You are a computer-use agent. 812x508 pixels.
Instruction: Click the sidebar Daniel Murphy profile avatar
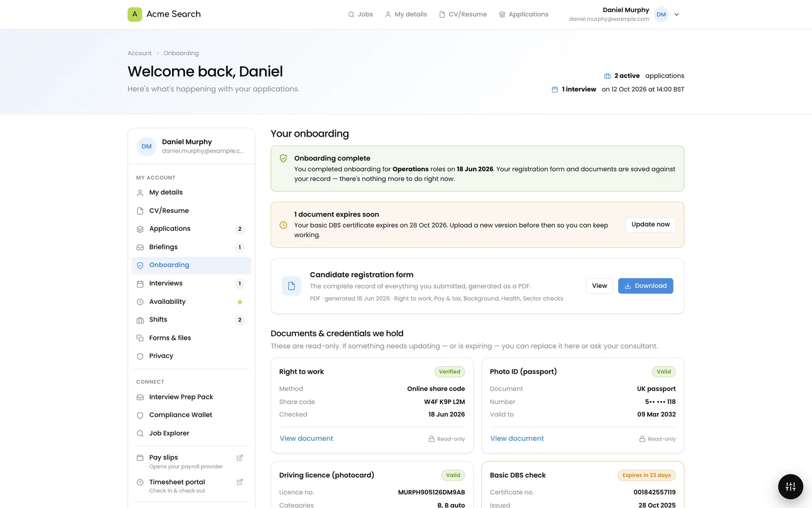[147, 146]
